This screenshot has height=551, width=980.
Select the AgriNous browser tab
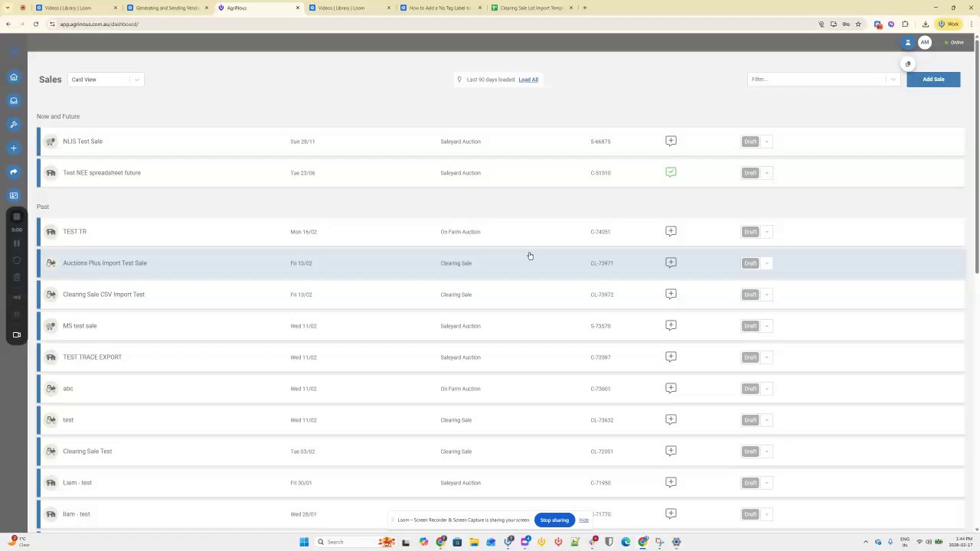[x=259, y=8]
